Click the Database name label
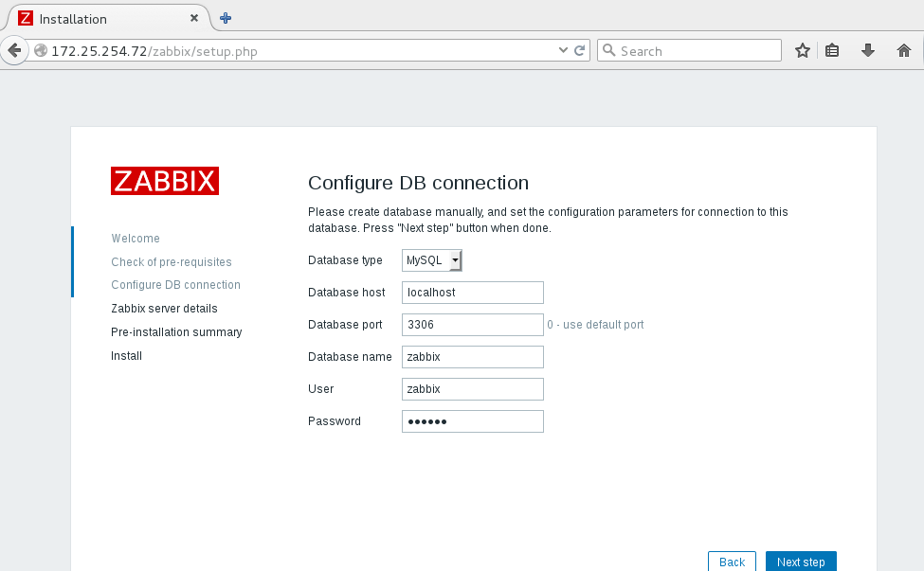 (350, 357)
